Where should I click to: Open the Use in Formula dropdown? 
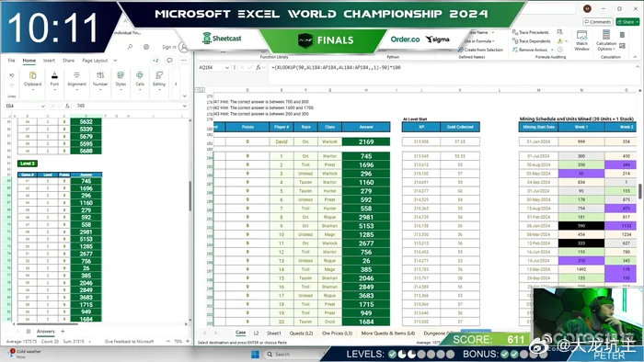point(479,41)
